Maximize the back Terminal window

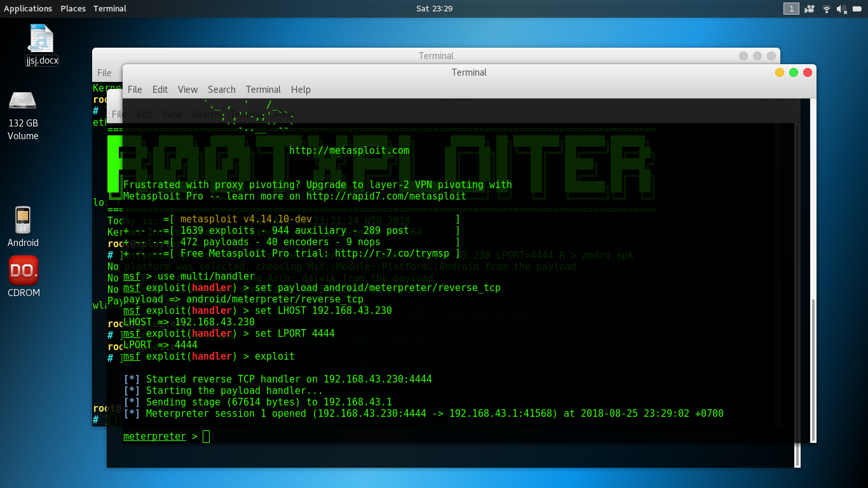(757, 56)
